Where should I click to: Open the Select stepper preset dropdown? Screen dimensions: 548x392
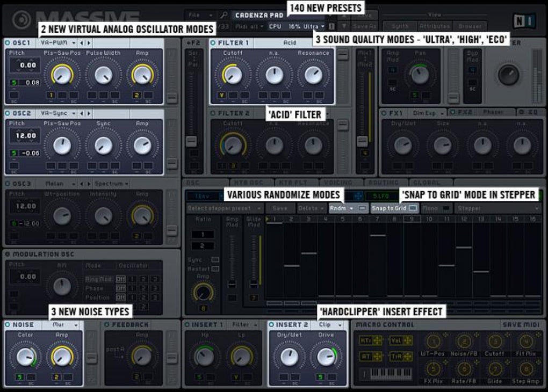pos(224,208)
